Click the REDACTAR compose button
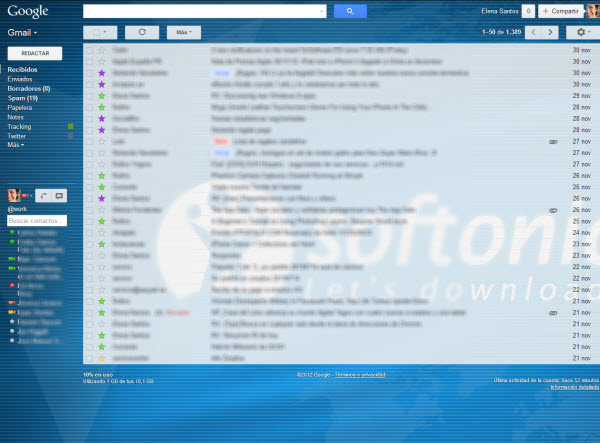The height and width of the screenshot is (443, 600). coord(35,53)
